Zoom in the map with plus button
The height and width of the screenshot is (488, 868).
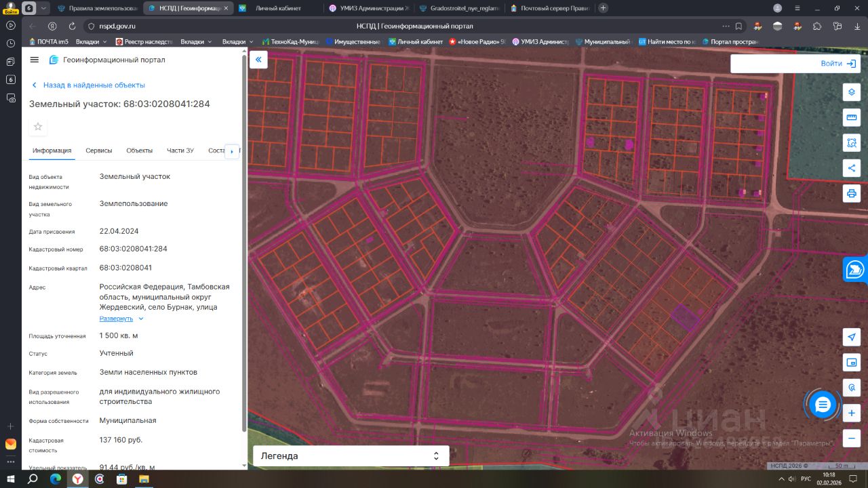point(852,413)
